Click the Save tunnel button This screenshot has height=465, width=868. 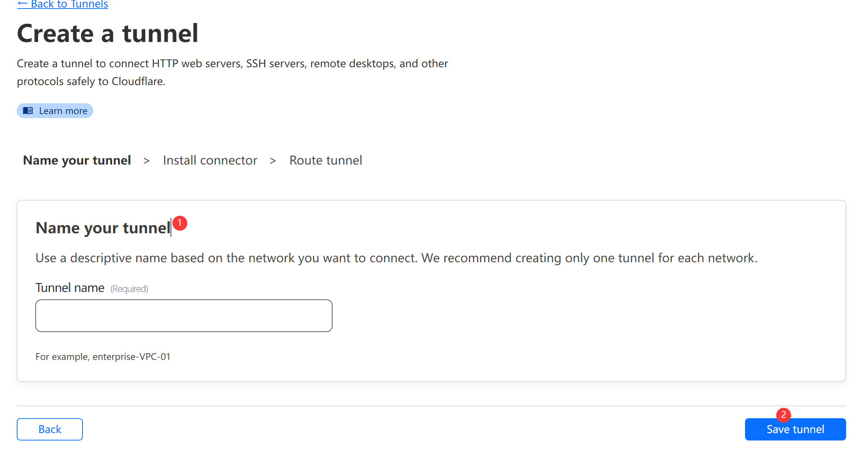795,429
